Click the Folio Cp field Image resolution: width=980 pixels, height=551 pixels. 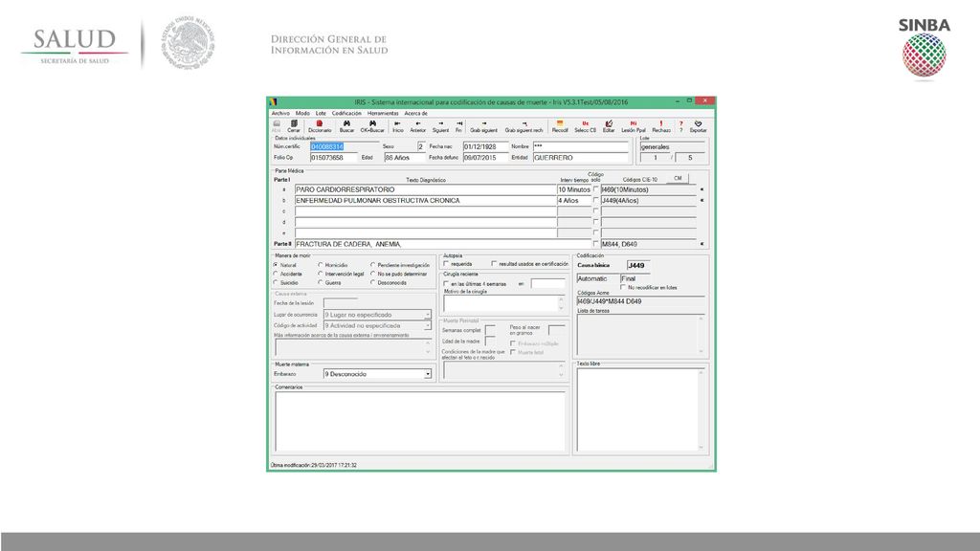pyautogui.click(x=334, y=158)
